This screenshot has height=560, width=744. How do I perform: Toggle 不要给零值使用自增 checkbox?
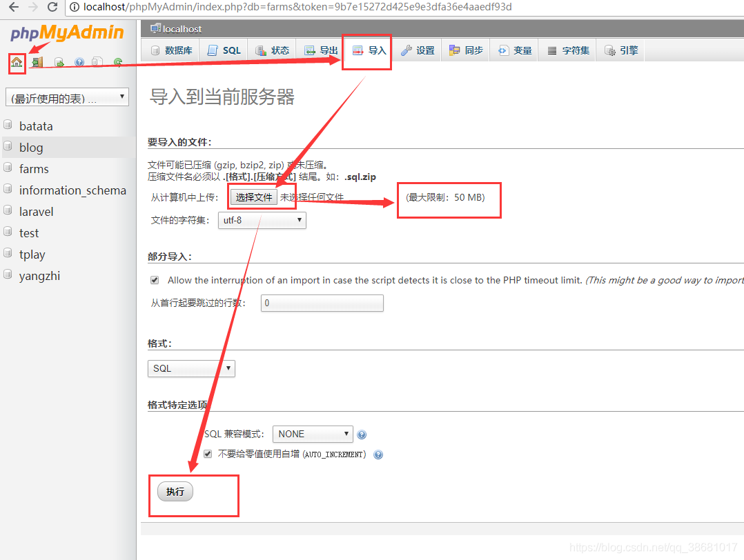[x=208, y=454]
